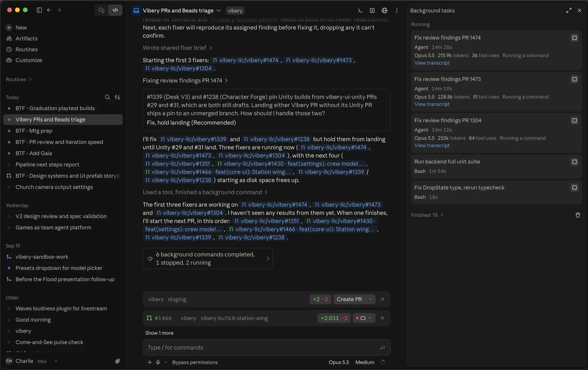
Task: Expand the Finished 78 tasks list
Action: (x=427, y=215)
